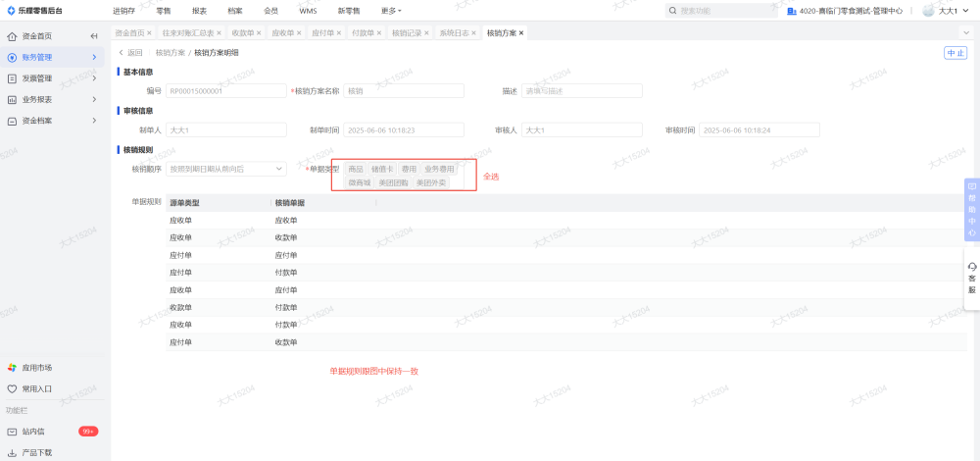Open the 4020 organization selector

(844, 11)
